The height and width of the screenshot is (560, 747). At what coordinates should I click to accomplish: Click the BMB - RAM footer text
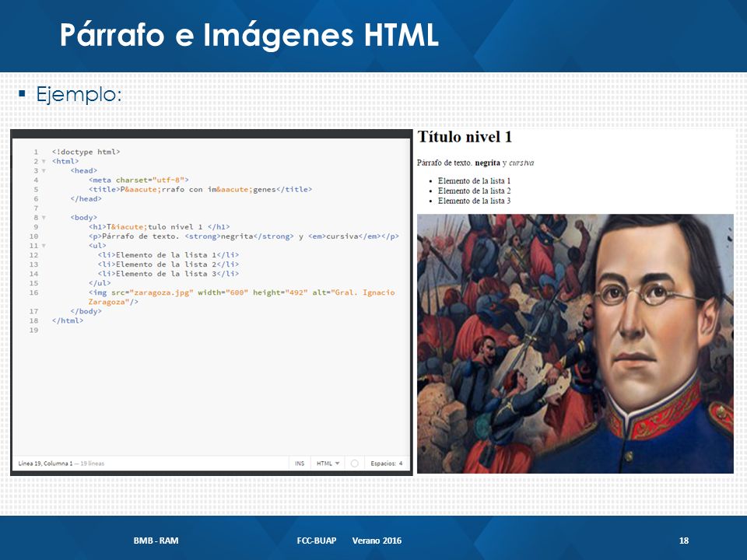[x=156, y=541]
